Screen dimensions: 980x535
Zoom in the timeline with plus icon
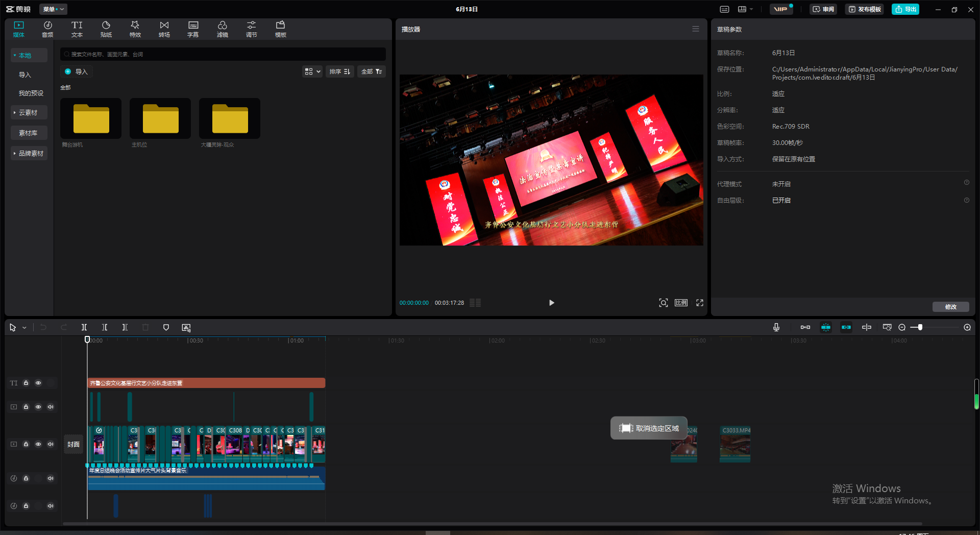tap(967, 327)
